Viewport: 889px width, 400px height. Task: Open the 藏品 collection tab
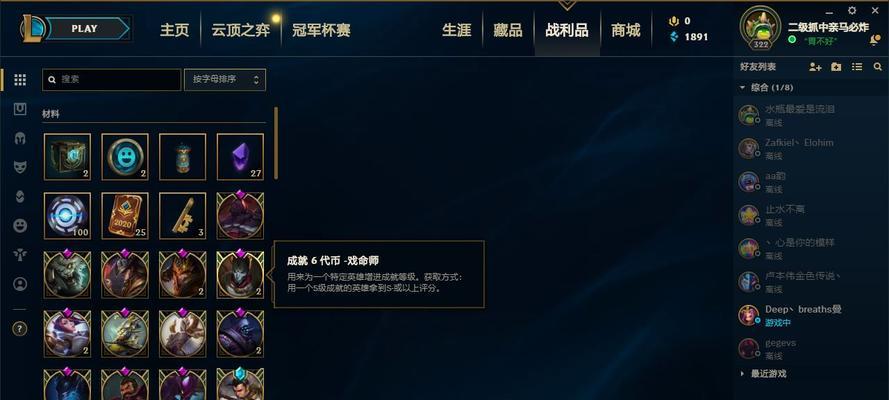click(x=507, y=30)
